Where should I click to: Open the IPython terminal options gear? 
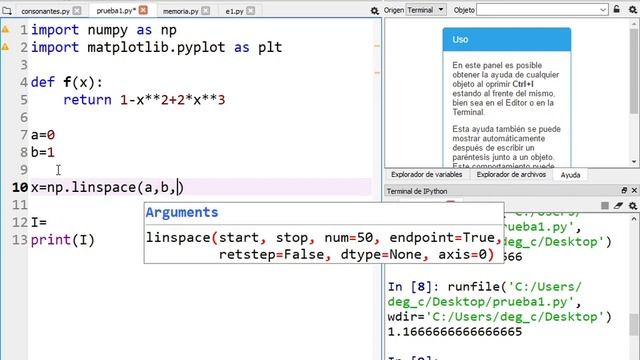(632, 206)
